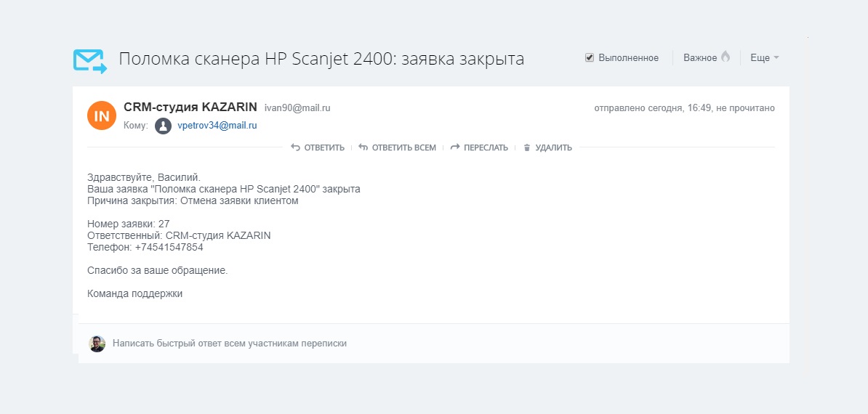Click the envelope icon beside the email subject
The image size is (868, 414).
[x=89, y=60]
